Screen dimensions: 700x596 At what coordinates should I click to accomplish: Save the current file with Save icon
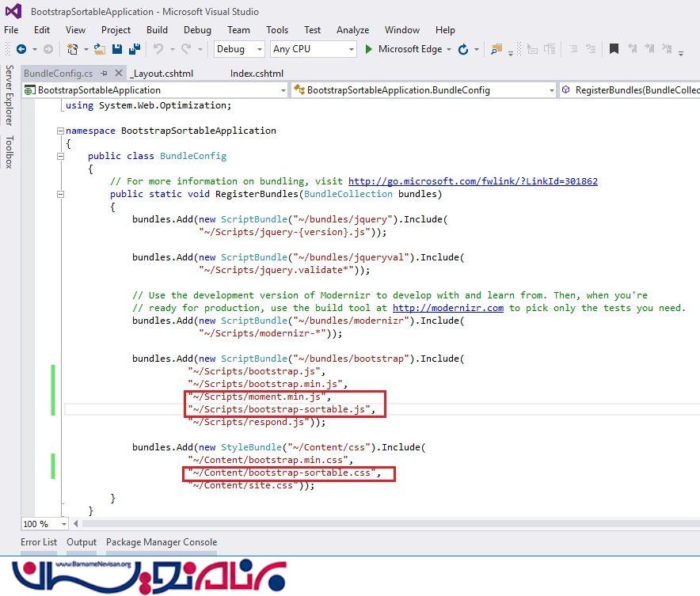click(117, 49)
